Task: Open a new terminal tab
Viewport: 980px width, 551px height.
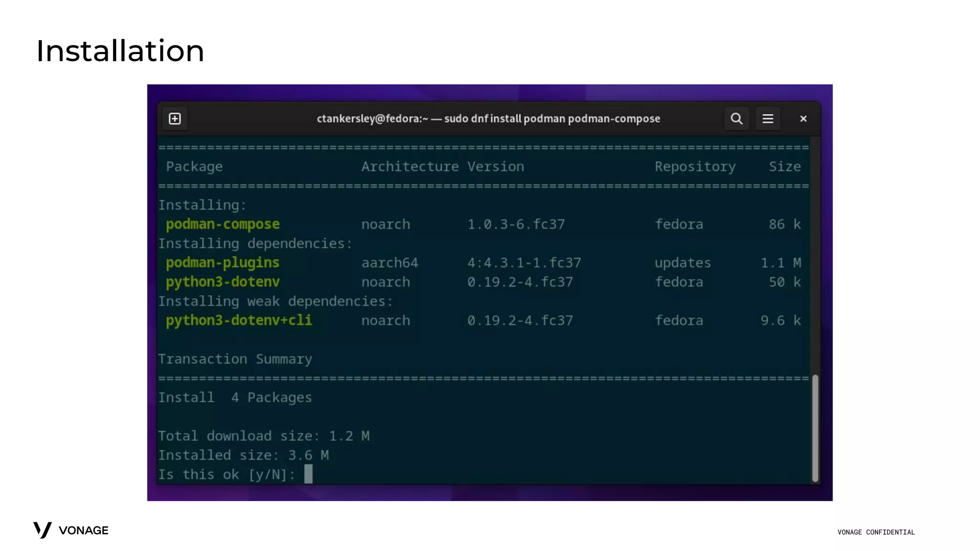Action: [175, 119]
